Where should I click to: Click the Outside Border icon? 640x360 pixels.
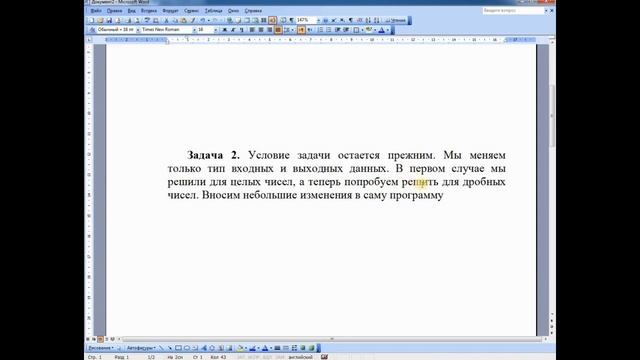[x=356, y=30]
